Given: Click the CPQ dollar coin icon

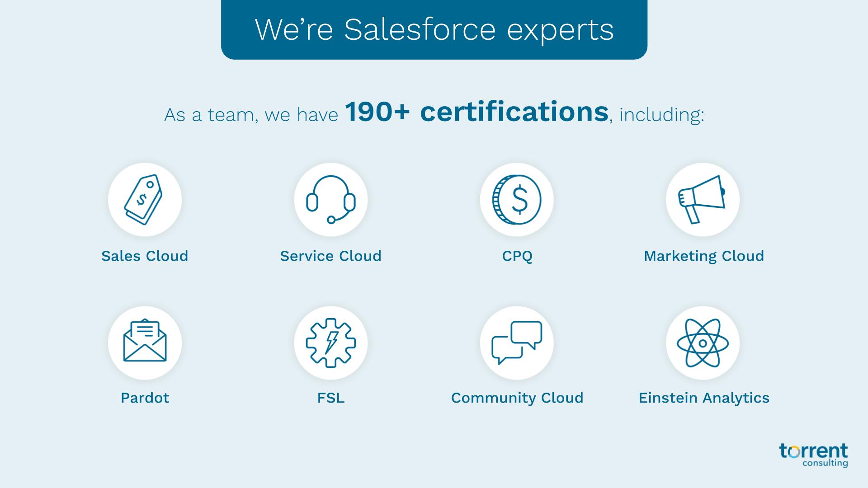Looking at the screenshot, I should tap(517, 200).
